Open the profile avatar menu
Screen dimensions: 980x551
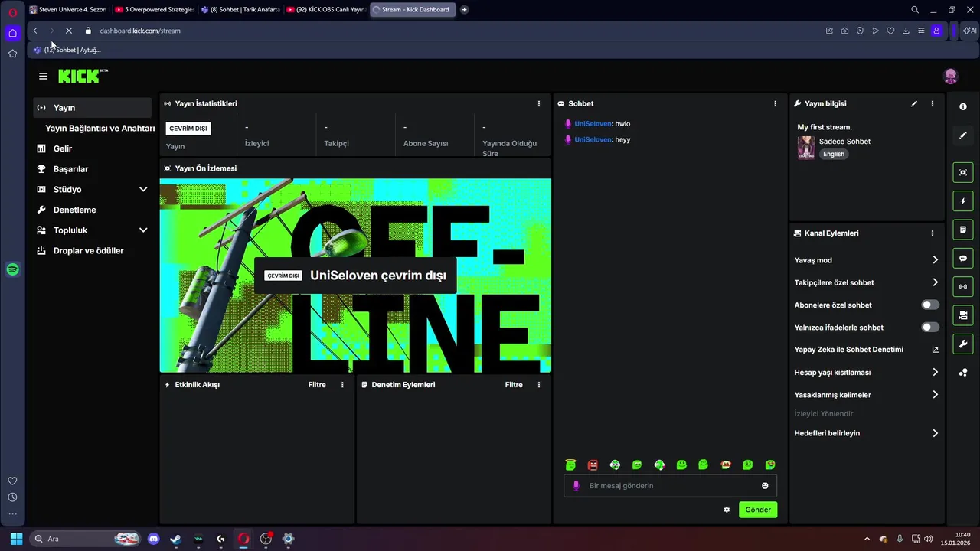coord(950,76)
